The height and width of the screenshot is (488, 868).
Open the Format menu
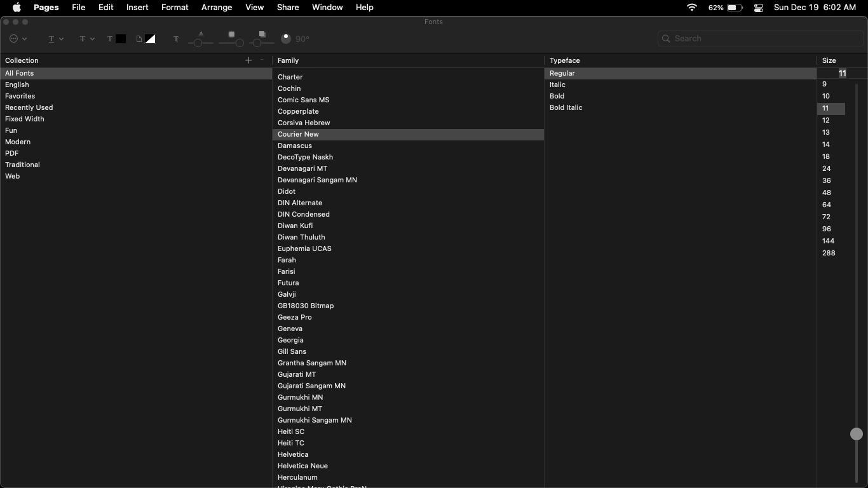click(x=175, y=8)
